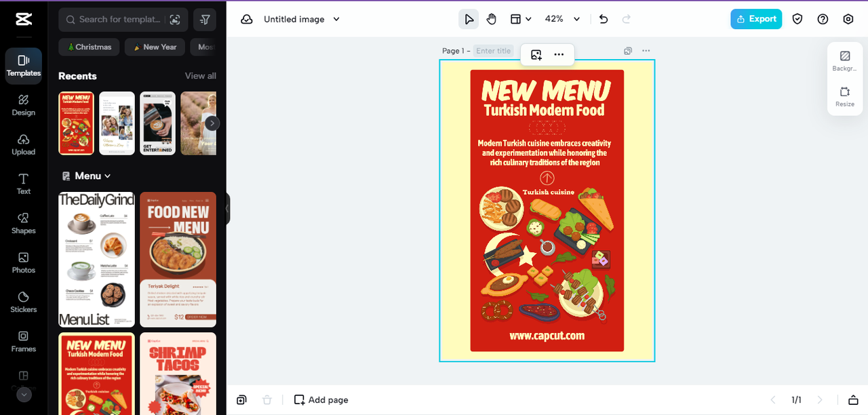Undo the last action
Image resolution: width=868 pixels, height=415 pixels.
[x=604, y=19]
